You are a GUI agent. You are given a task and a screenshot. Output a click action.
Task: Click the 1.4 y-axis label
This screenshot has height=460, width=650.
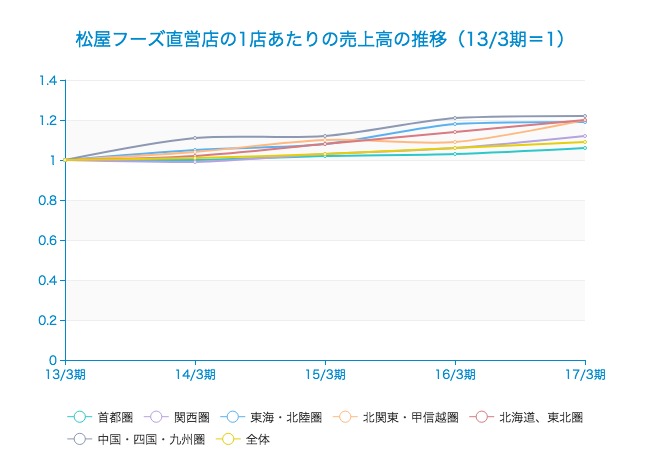[x=48, y=80]
